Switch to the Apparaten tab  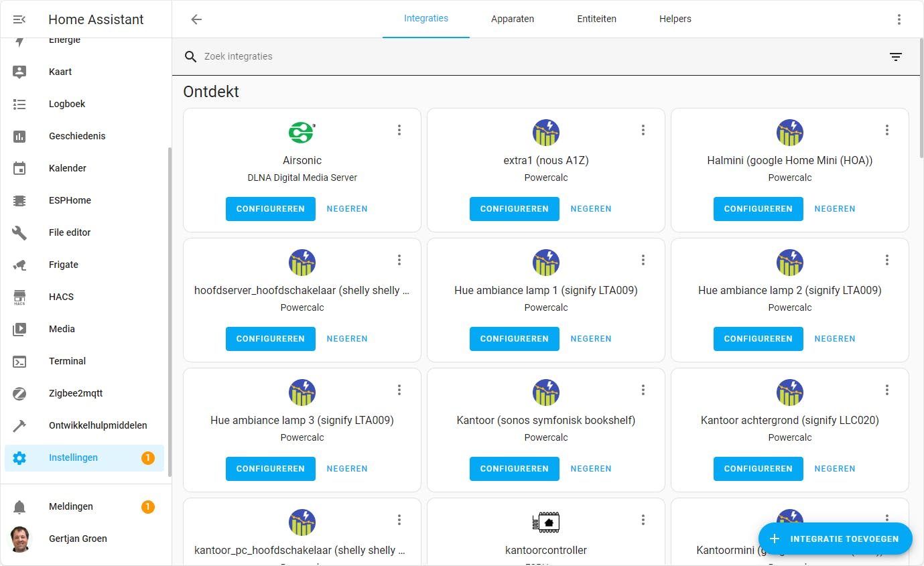(513, 19)
